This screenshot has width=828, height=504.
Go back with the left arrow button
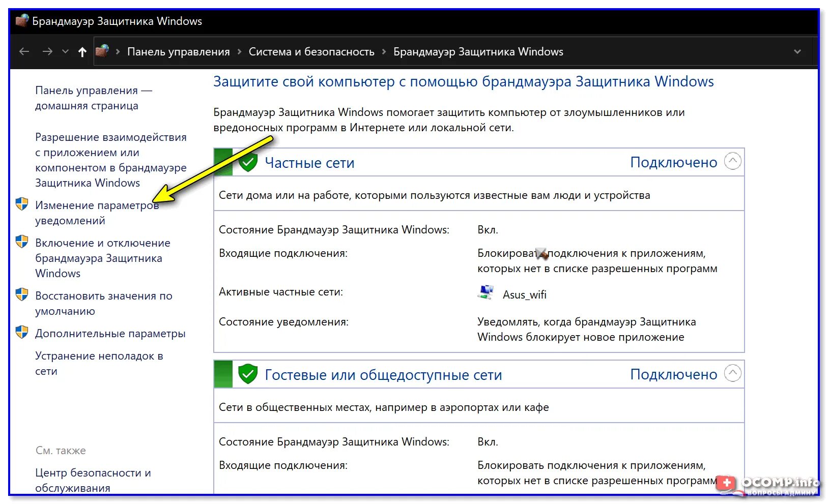point(24,51)
